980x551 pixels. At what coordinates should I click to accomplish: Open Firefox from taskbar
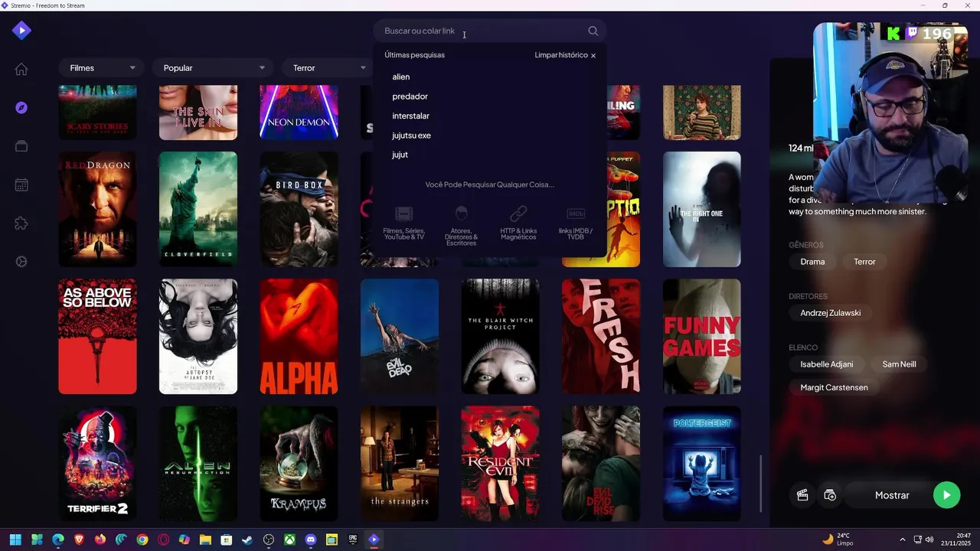(100, 540)
